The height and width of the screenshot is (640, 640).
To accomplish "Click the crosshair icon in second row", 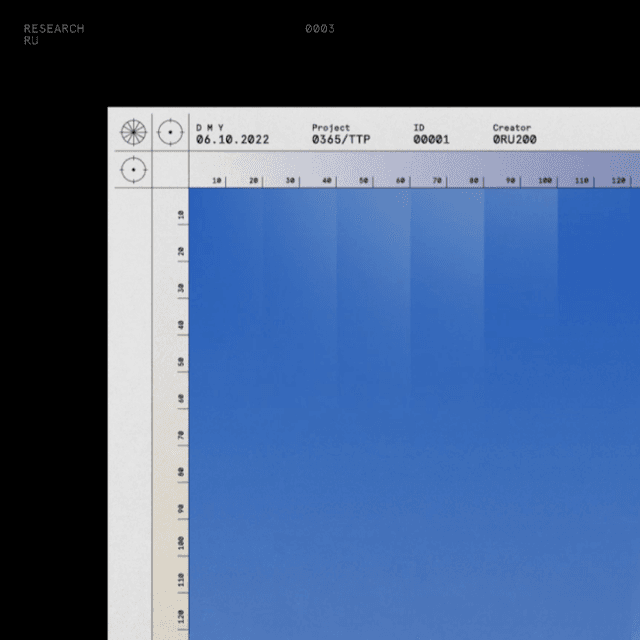I will point(133,170).
